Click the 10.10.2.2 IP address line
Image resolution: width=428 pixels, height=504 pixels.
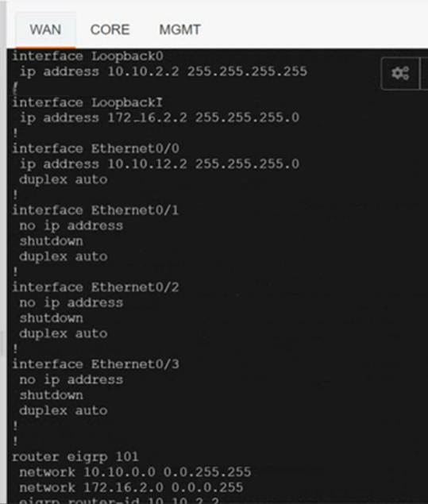point(164,71)
